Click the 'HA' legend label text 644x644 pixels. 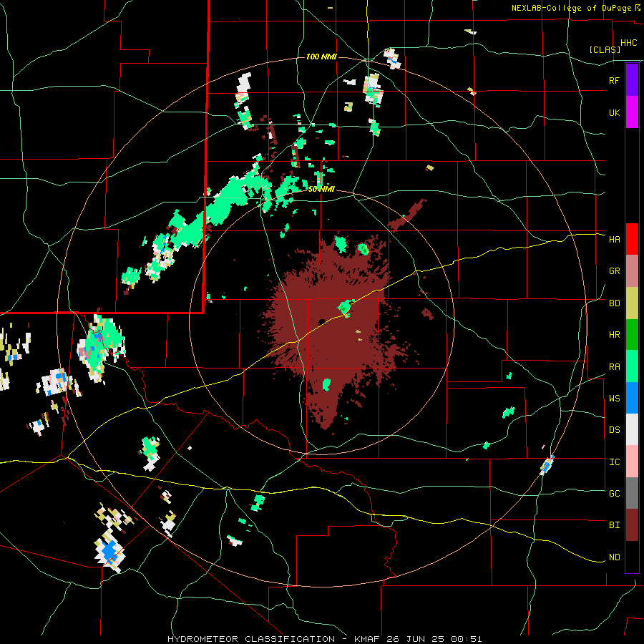tap(614, 240)
